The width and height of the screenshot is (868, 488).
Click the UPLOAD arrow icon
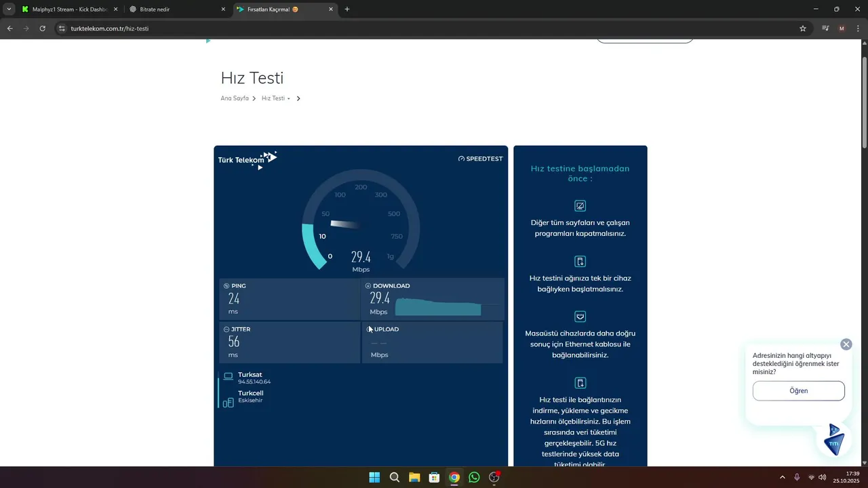pos(370,329)
